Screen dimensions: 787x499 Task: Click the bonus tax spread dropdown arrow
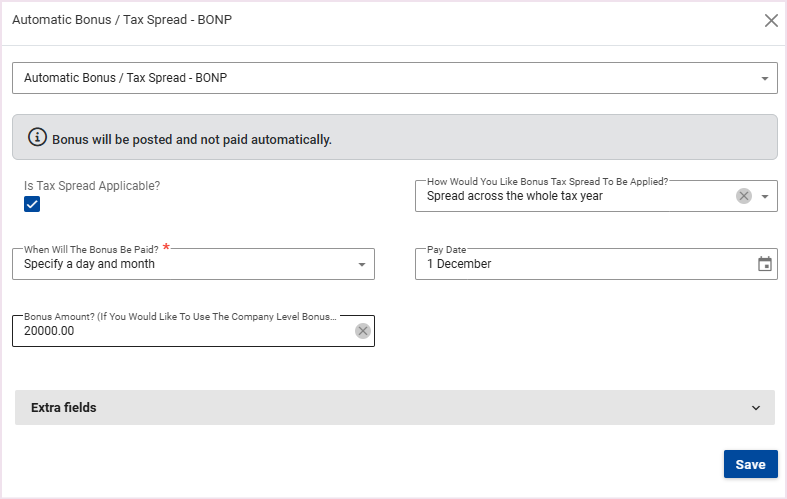point(765,196)
